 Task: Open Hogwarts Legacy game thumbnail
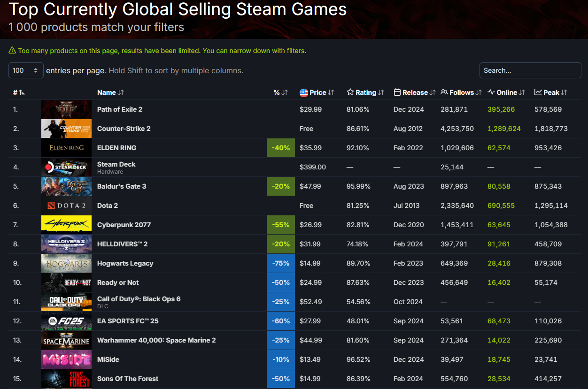(66, 263)
